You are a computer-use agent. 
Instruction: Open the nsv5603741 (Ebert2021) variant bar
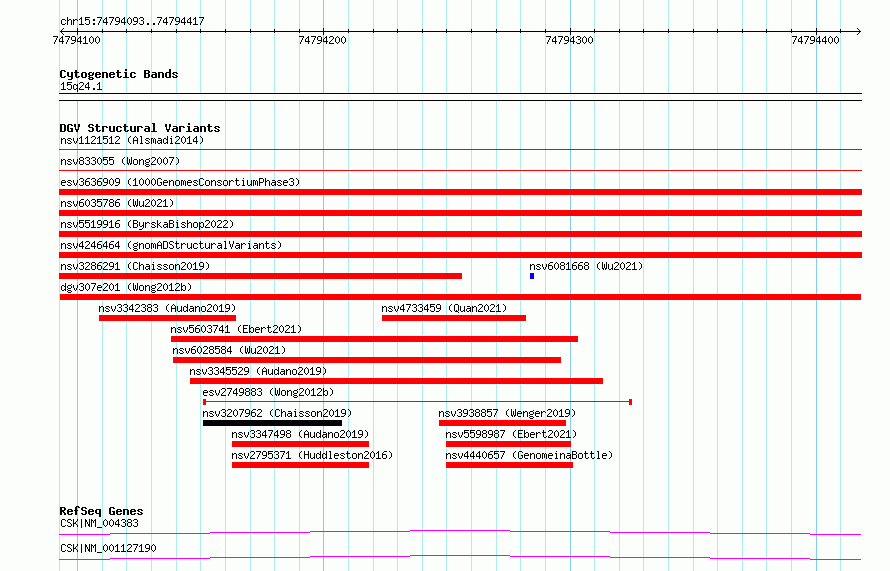(374, 339)
